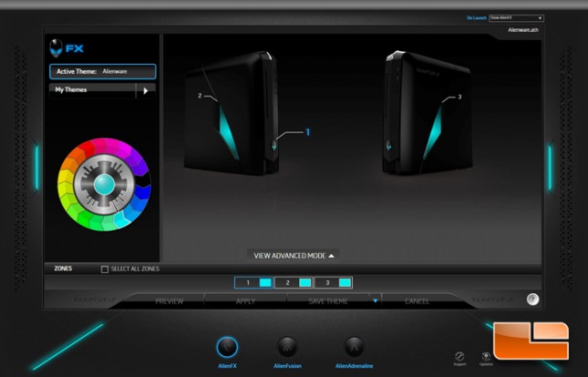
Task: Click zone label 1 on the front view
Action: click(308, 132)
